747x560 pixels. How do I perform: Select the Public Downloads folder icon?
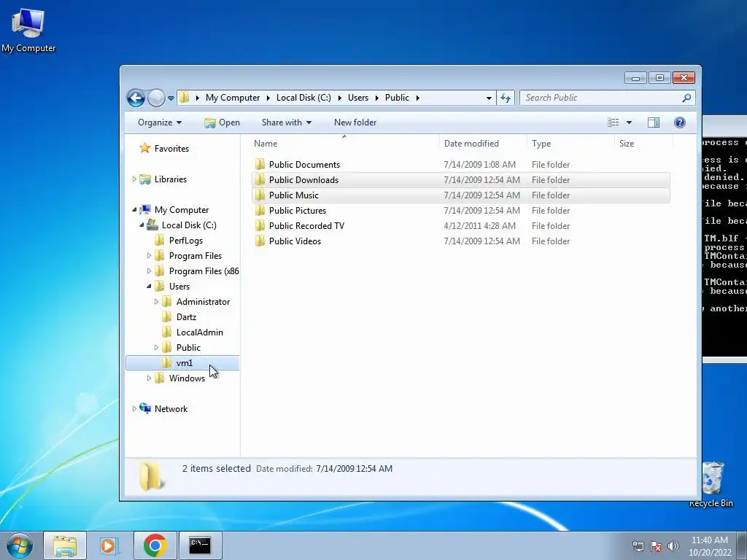click(260, 179)
